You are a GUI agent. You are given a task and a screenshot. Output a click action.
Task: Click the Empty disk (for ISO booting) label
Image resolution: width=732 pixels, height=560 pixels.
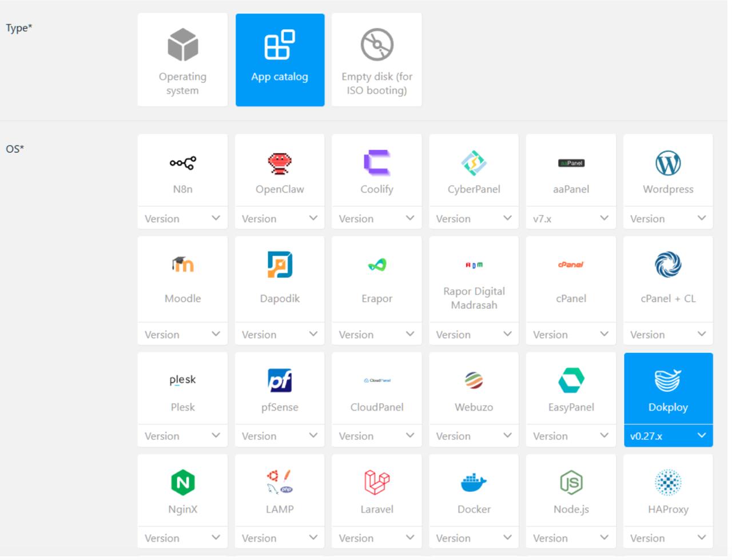(x=377, y=84)
